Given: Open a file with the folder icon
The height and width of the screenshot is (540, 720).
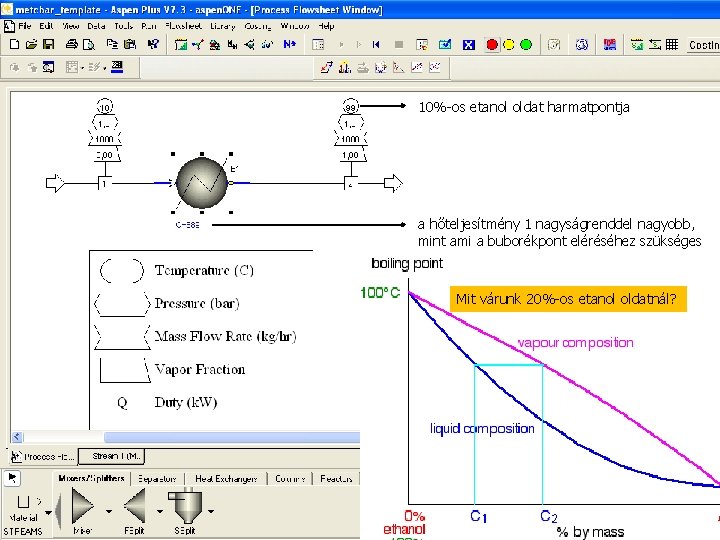Looking at the screenshot, I should click(31, 45).
